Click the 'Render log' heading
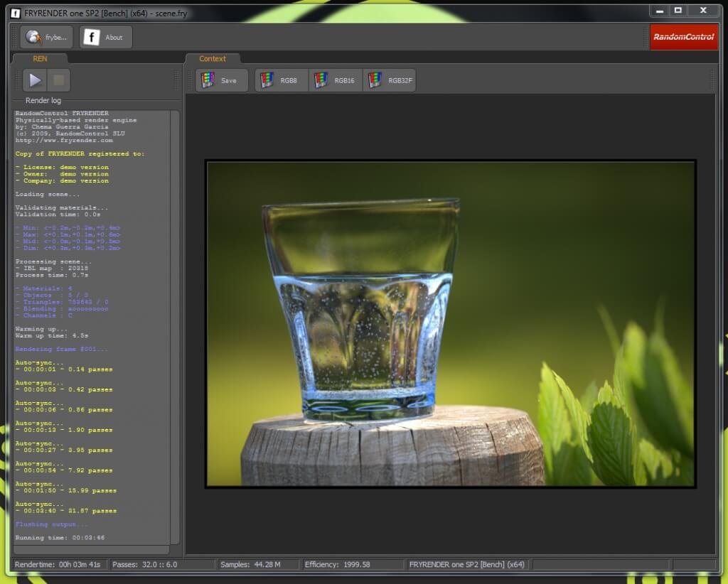The image size is (728, 584). (x=43, y=100)
